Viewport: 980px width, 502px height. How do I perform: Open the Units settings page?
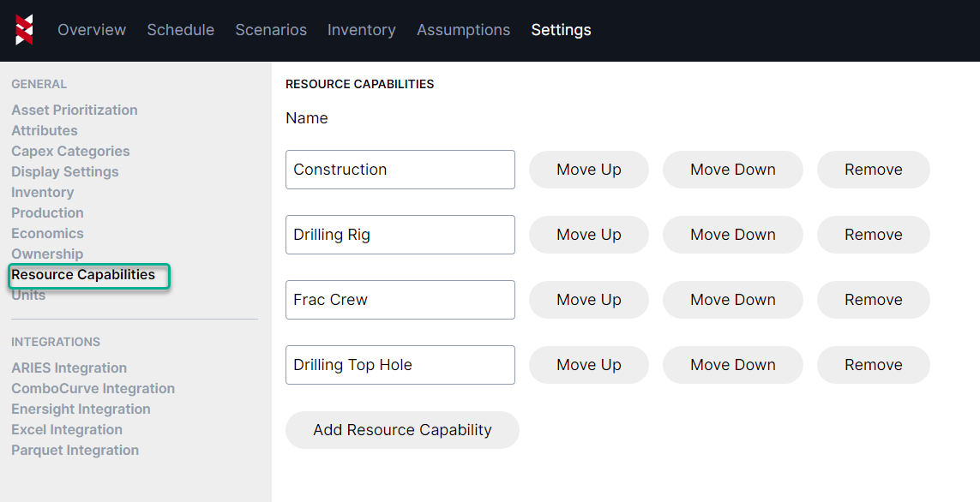(x=28, y=296)
